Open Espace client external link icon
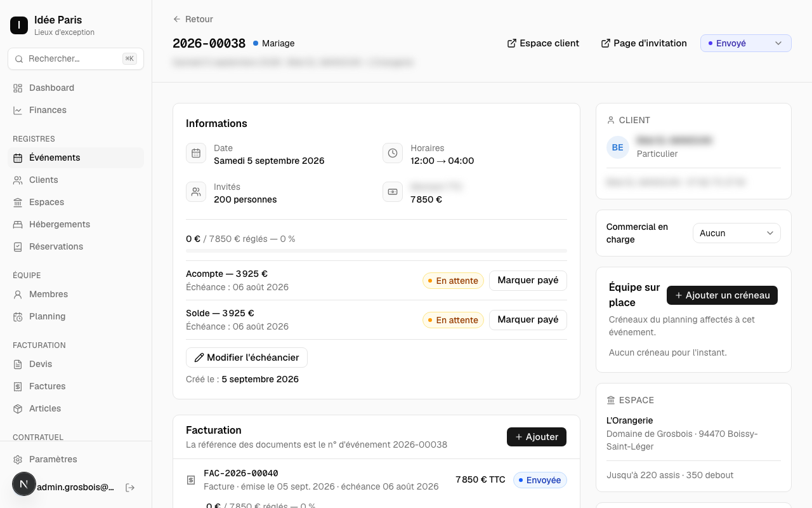The height and width of the screenshot is (508, 812). pos(511,43)
